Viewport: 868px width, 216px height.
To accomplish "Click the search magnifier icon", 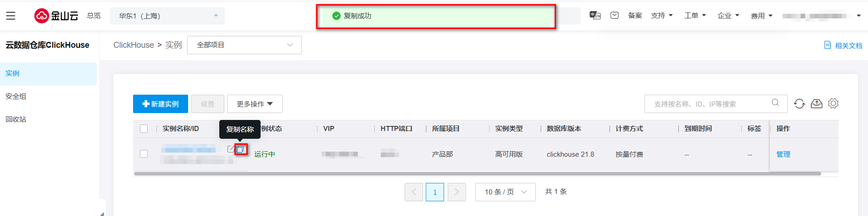I will tap(775, 102).
